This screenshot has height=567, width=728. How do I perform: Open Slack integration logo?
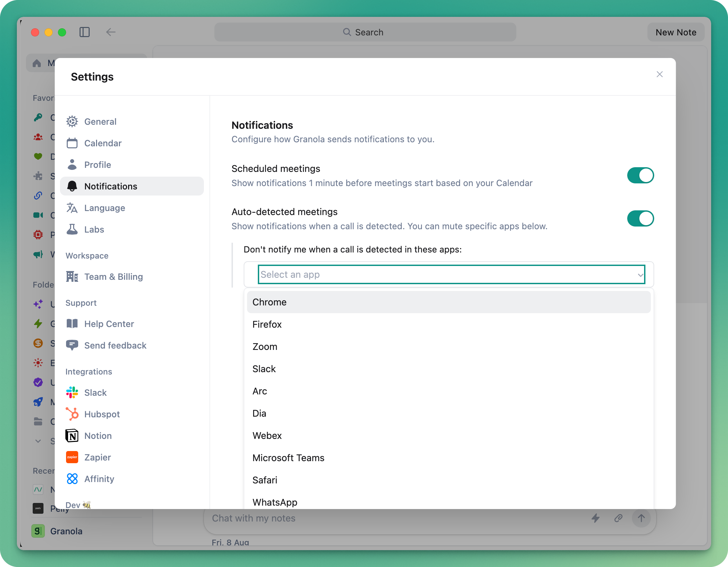[x=72, y=392]
